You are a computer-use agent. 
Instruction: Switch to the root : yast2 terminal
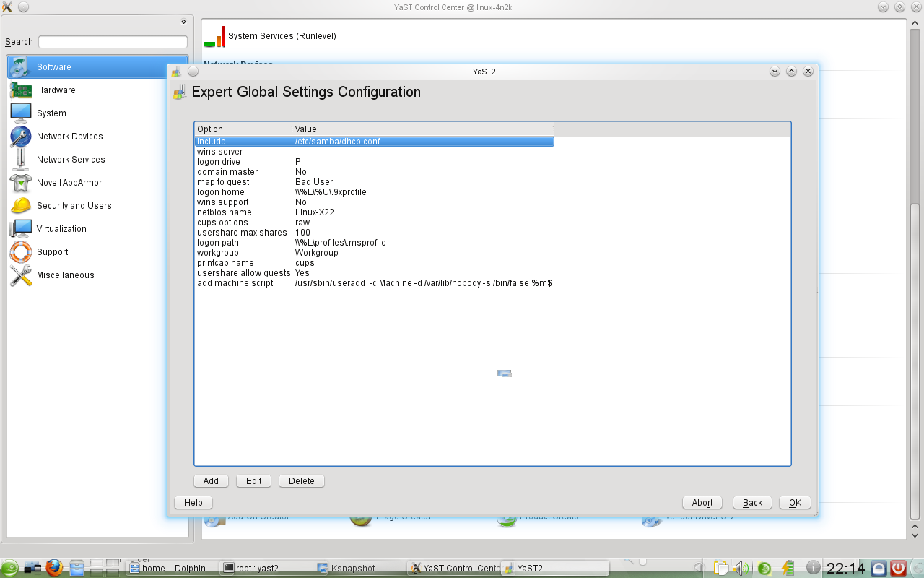click(266, 569)
